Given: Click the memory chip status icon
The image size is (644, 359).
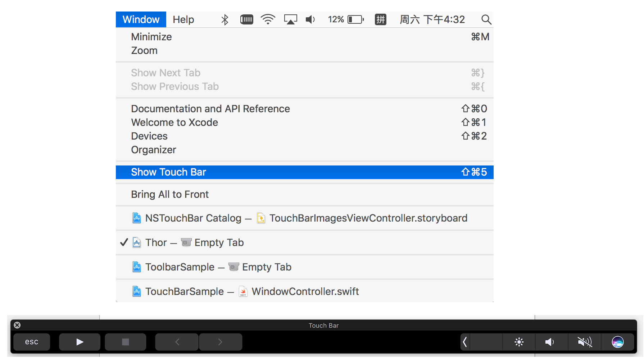Looking at the screenshot, I should 246,19.
